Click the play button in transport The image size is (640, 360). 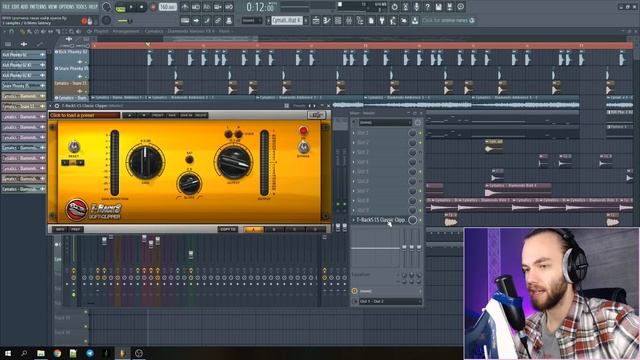131,7
